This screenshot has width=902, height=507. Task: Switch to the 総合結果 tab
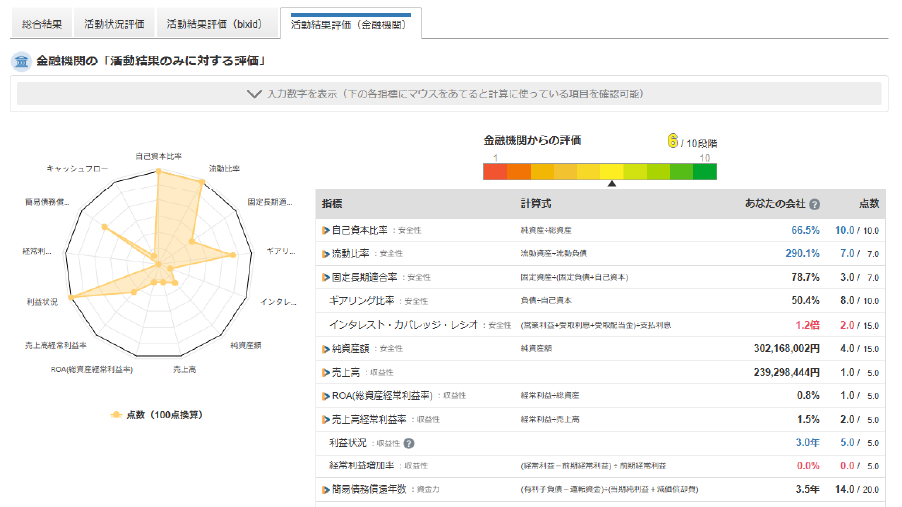(x=42, y=23)
